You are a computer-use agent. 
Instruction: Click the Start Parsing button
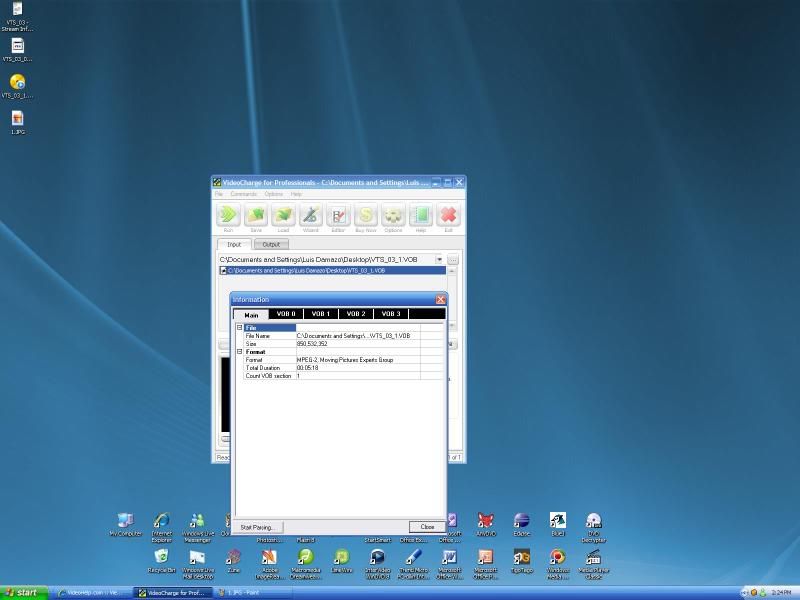click(x=258, y=527)
